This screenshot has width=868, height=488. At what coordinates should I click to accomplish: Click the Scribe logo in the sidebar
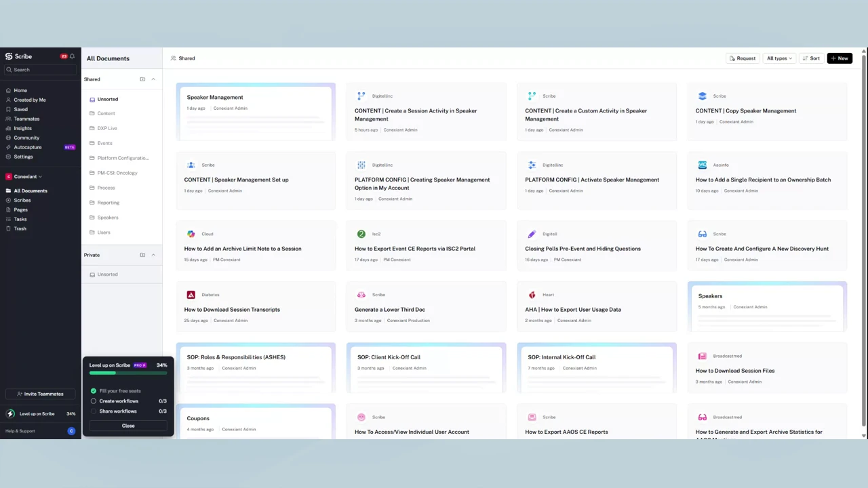tap(19, 56)
